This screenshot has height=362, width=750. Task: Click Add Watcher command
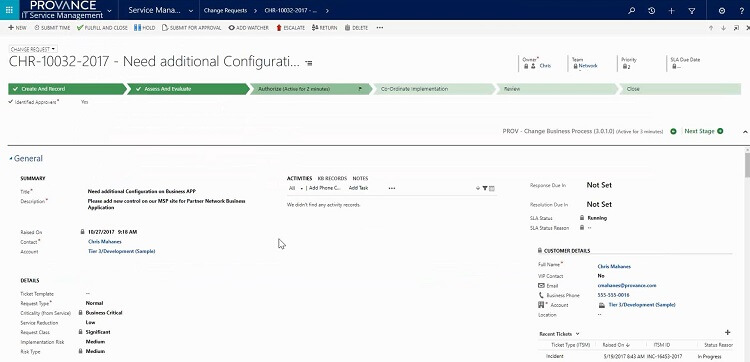(249, 28)
